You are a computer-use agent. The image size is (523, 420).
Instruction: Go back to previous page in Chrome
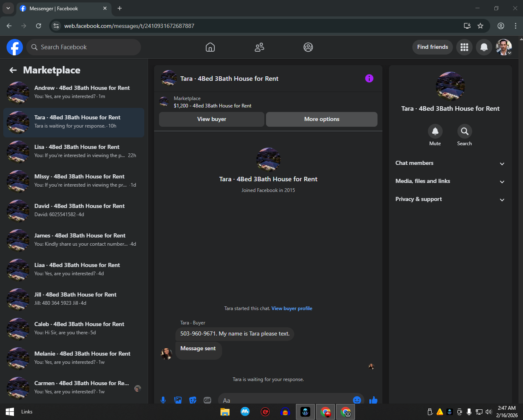click(x=9, y=26)
